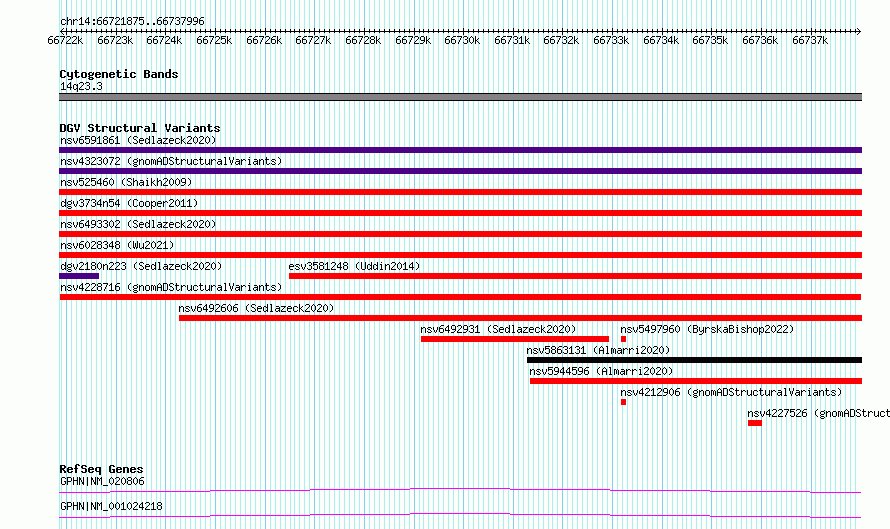Select the nsv6492931 (Sedlazeck2020) label
The image size is (890, 529).
pyautogui.click(x=498, y=329)
